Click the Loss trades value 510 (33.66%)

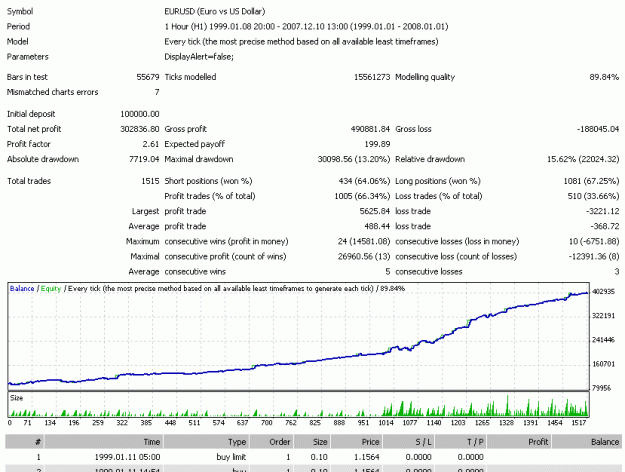(594, 197)
